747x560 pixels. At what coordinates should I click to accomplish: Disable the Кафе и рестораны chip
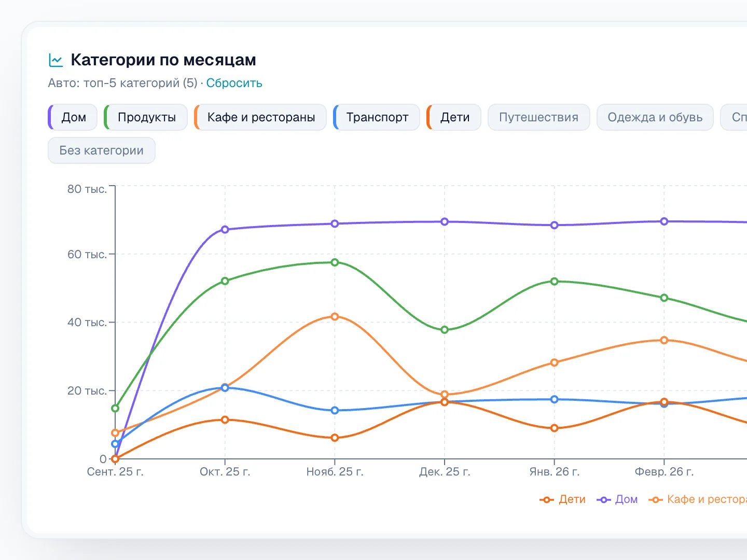coord(260,117)
